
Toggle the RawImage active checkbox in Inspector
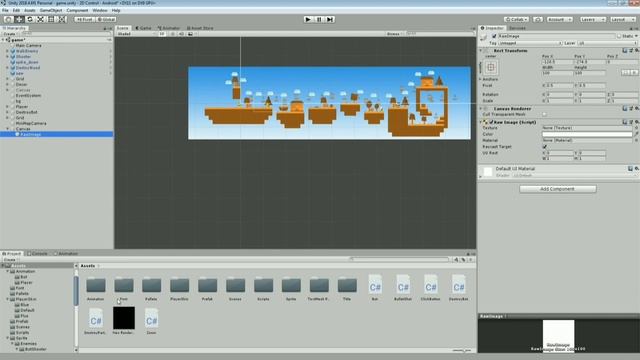pyautogui.click(x=494, y=36)
